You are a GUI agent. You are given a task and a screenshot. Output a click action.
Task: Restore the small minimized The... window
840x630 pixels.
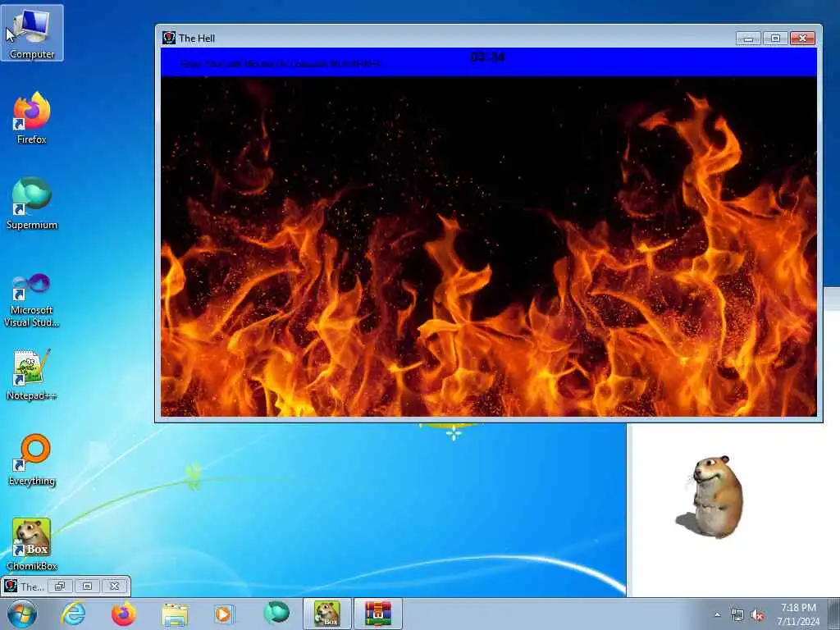pos(60,586)
